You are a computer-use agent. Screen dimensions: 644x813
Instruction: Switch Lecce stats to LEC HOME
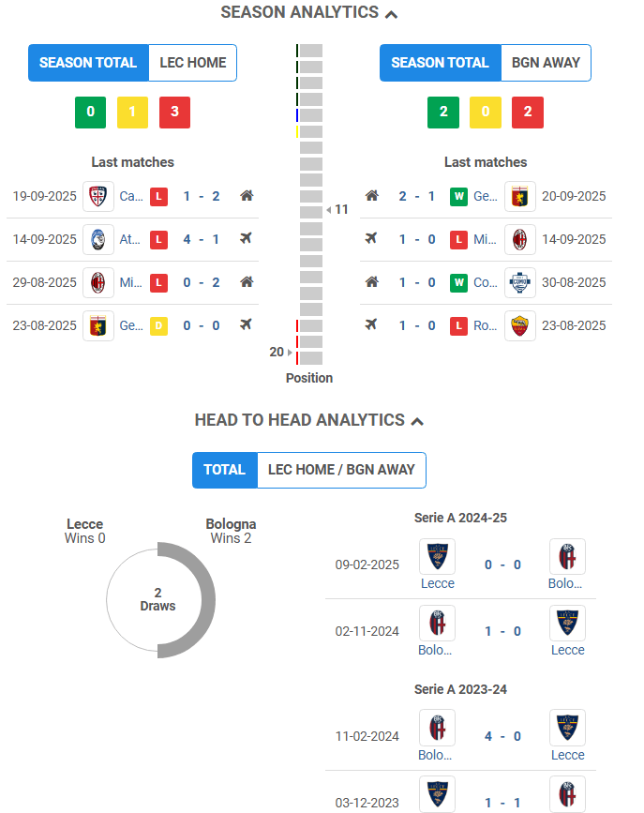pos(193,63)
